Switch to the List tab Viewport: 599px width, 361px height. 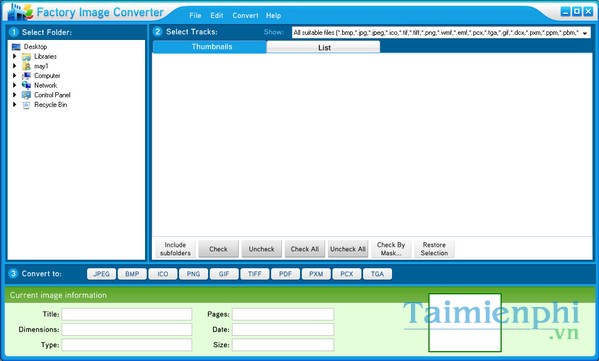324,47
